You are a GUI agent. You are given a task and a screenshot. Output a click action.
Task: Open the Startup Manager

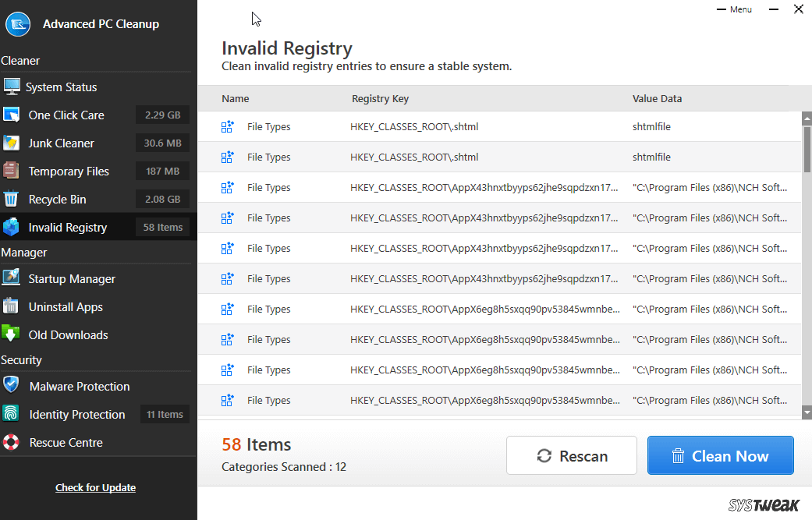coord(72,278)
